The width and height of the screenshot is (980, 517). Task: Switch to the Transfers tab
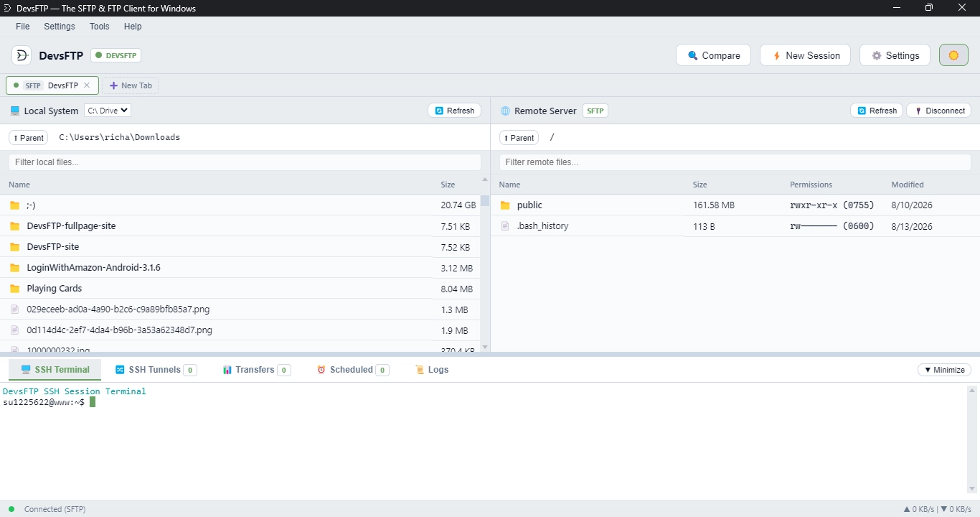pos(256,370)
